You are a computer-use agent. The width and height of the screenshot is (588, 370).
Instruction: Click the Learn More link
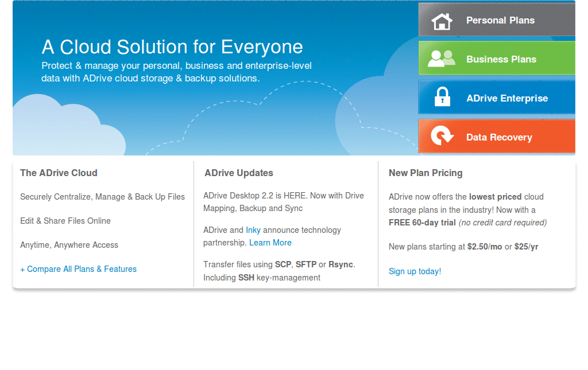click(x=270, y=243)
